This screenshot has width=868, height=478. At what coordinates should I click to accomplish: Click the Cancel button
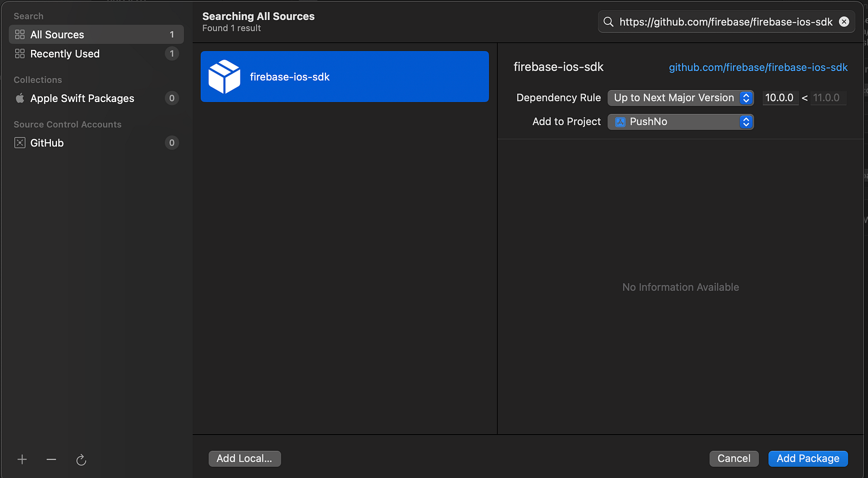(734, 458)
